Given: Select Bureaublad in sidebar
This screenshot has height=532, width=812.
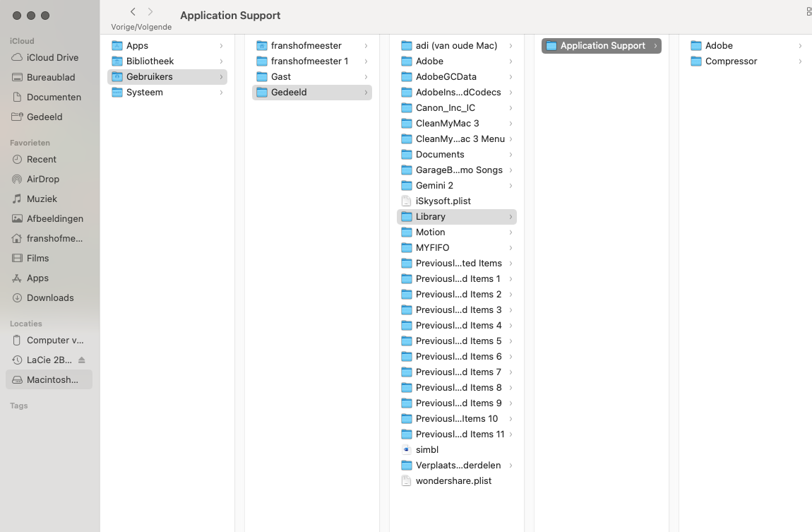Looking at the screenshot, I should coord(49,77).
